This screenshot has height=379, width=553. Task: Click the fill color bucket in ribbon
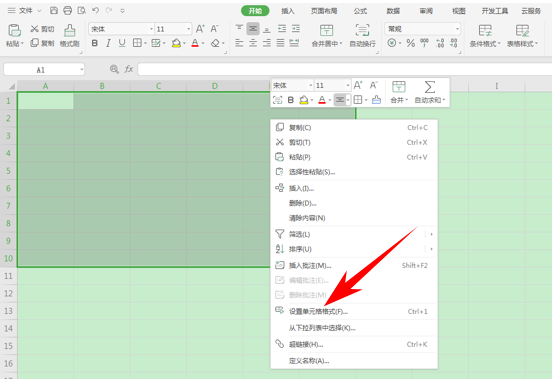176,43
